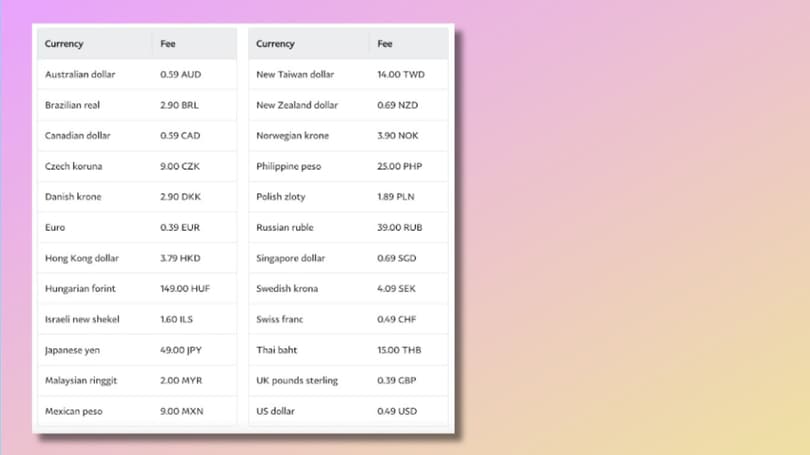Image resolution: width=810 pixels, height=455 pixels.
Task: Select the Hong Kong dollar row label
Action: (x=80, y=258)
